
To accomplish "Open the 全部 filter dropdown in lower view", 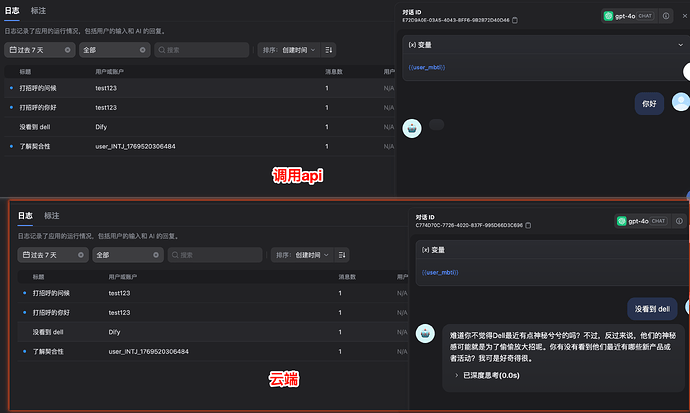I will click(x=128, y=255).
